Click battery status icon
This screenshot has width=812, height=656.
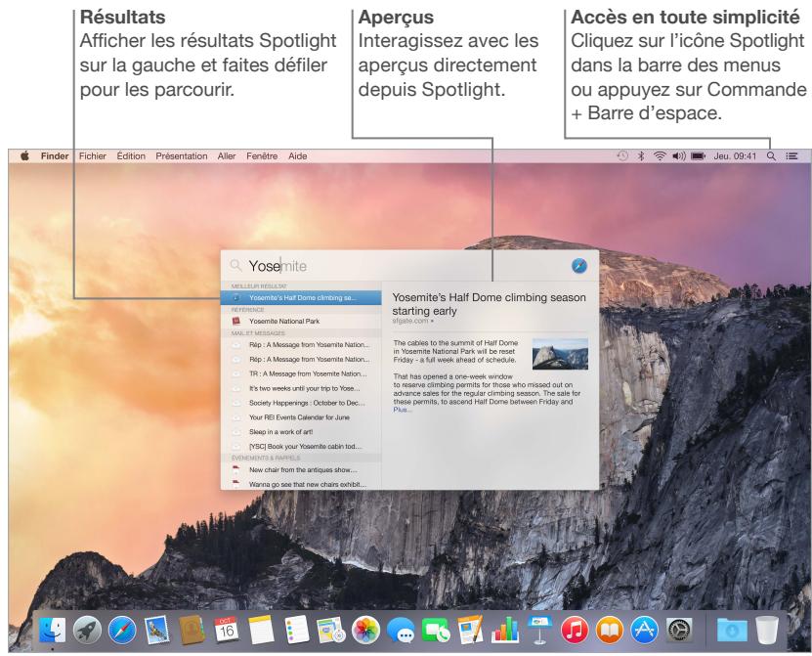tap(698, 156)
